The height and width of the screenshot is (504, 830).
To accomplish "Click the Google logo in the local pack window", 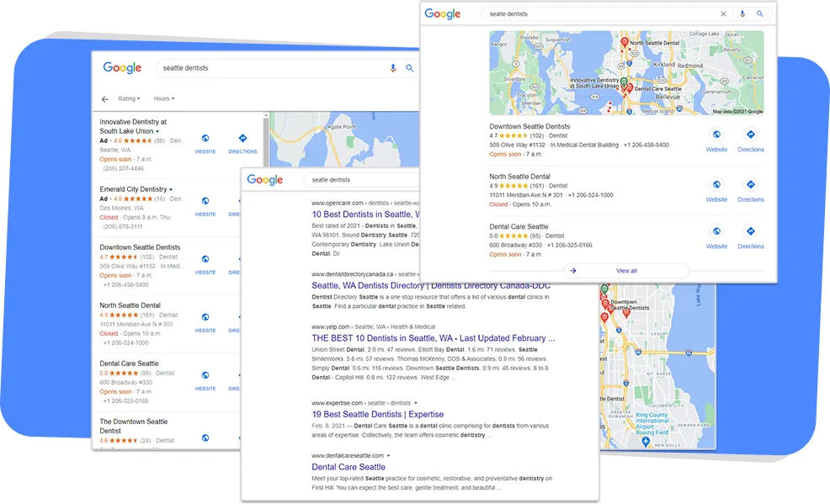I will coord(443,14).
